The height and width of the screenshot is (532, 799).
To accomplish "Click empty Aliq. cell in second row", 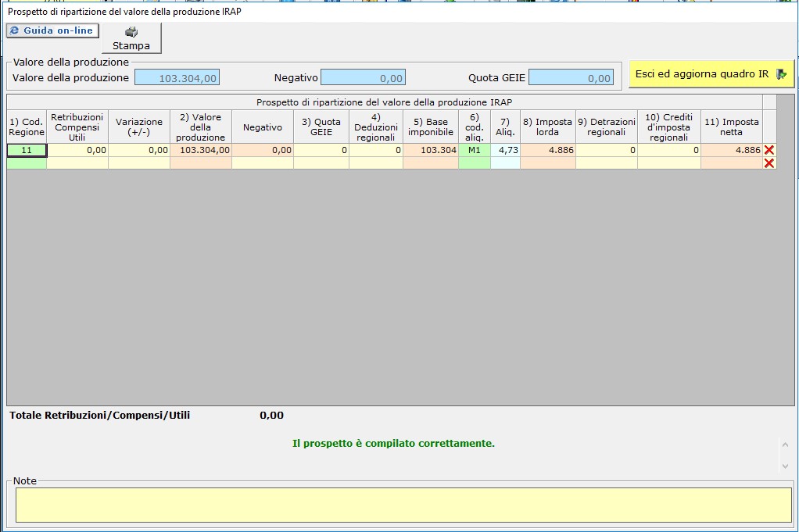I will [505, 163].
